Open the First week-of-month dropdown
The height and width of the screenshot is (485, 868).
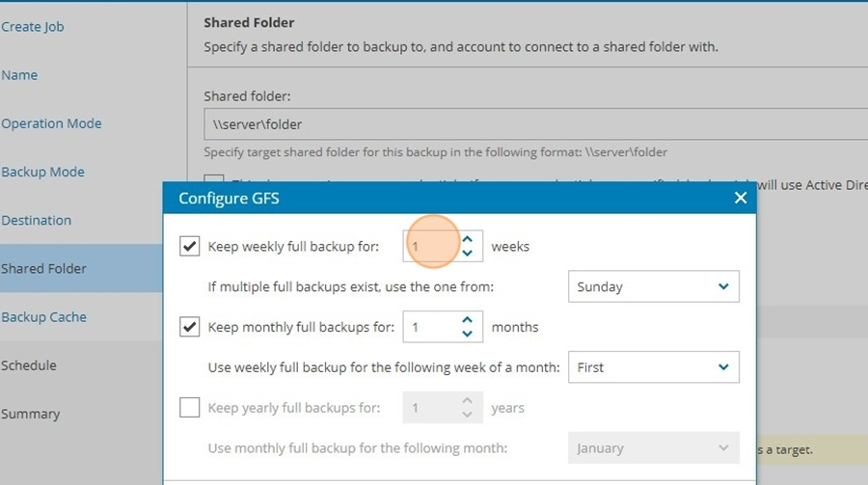(x=653, y=367)
